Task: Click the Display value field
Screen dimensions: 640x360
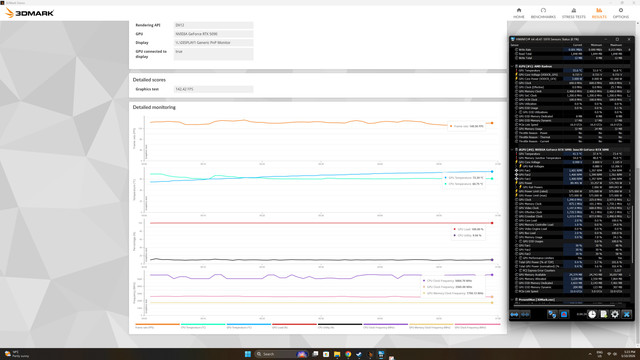Action: pyautogui.click(x=213, y=42)
